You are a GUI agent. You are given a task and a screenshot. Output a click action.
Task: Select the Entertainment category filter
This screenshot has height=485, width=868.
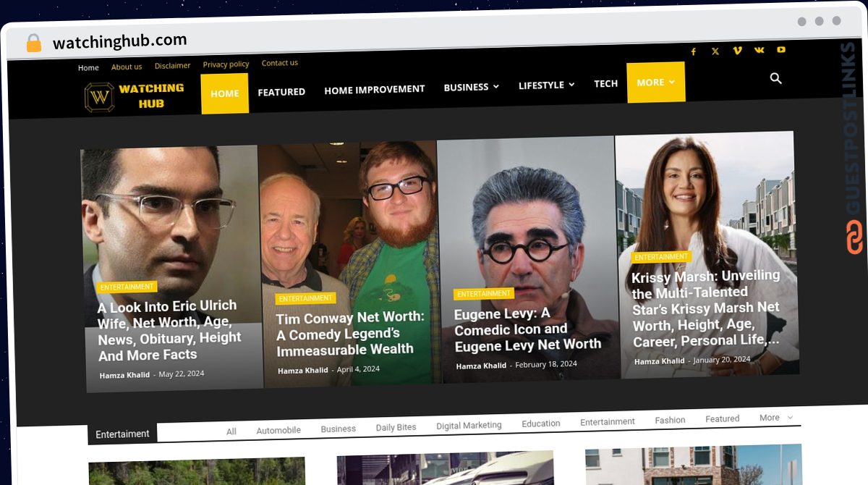coord(608,422)
